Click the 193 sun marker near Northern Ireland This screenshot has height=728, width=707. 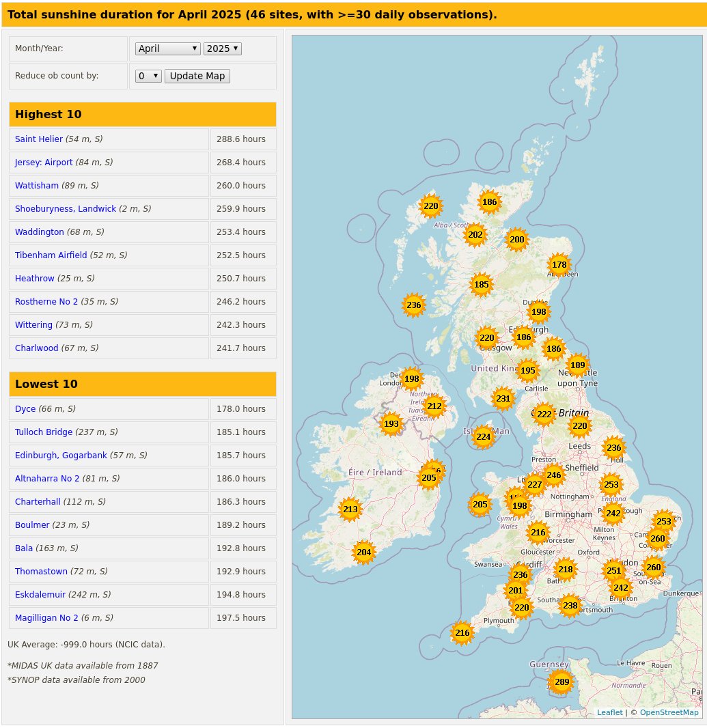(391, 423)
